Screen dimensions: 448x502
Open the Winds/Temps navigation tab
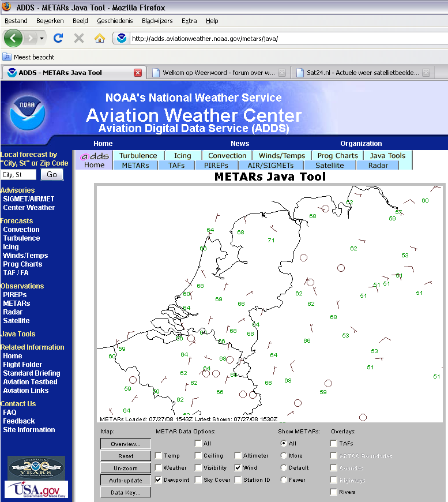click(x=282, y=156)
